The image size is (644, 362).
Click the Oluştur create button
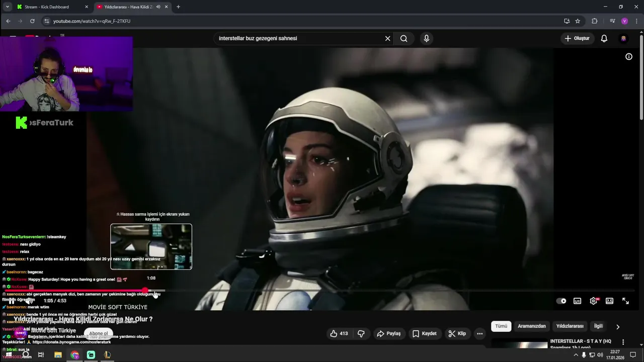(577, 38)
